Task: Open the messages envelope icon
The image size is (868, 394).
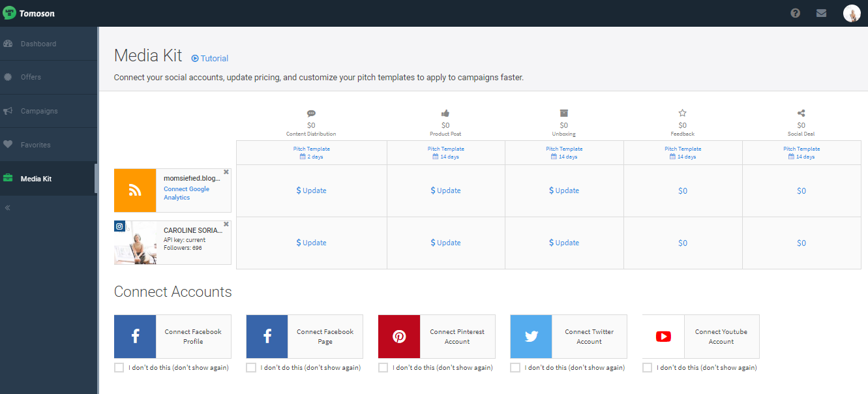Action: 821,13
